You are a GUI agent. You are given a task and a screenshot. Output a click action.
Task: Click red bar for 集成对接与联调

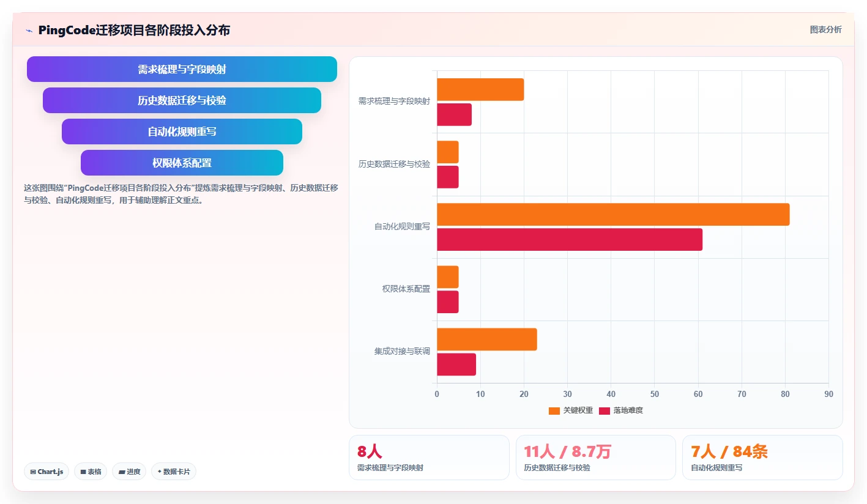click(456, 365)
